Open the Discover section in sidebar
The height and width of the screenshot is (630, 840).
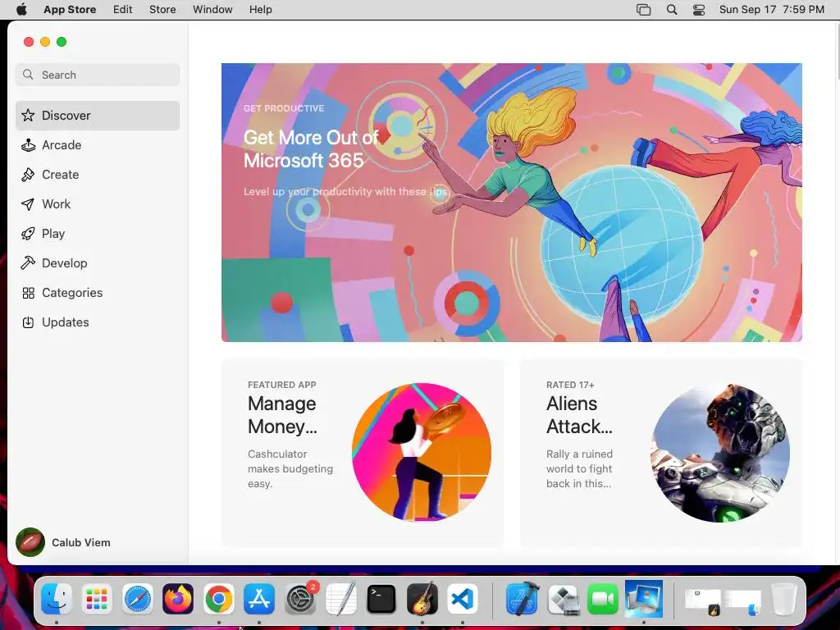[98, 115]
